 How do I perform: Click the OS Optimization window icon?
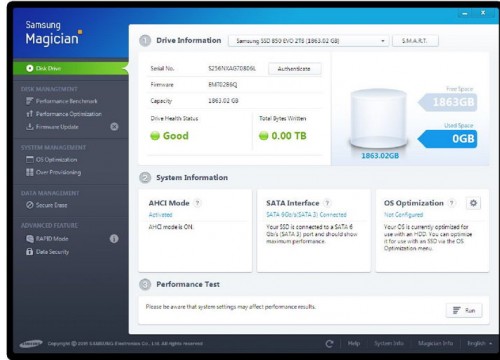point(30,159)
